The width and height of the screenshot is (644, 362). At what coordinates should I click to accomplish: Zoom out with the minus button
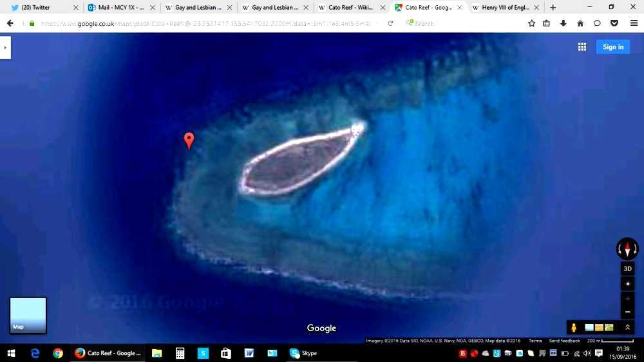point(627,312)
